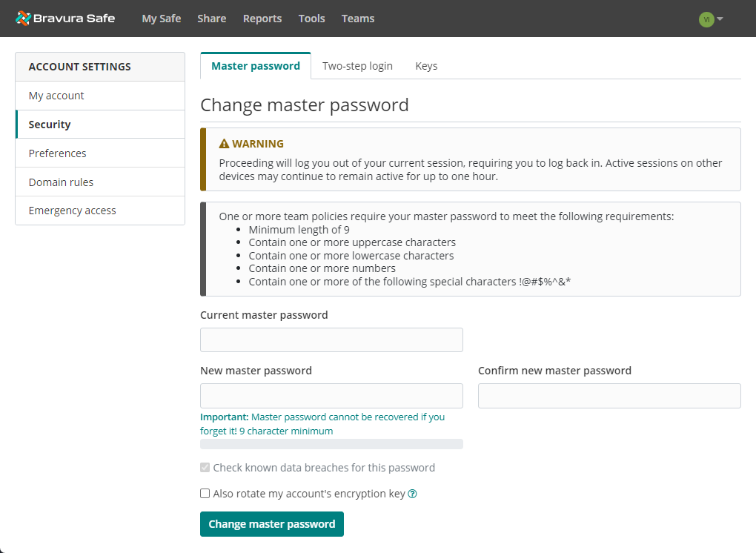Enable rotating my account's encryption key
Screen dimensions: 756x553
205,493
